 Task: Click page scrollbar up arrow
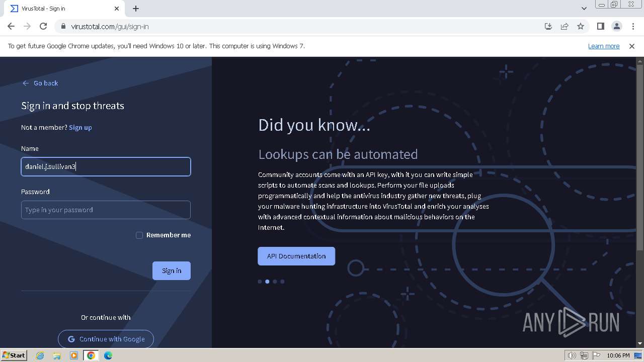click(x=640, y=61)
